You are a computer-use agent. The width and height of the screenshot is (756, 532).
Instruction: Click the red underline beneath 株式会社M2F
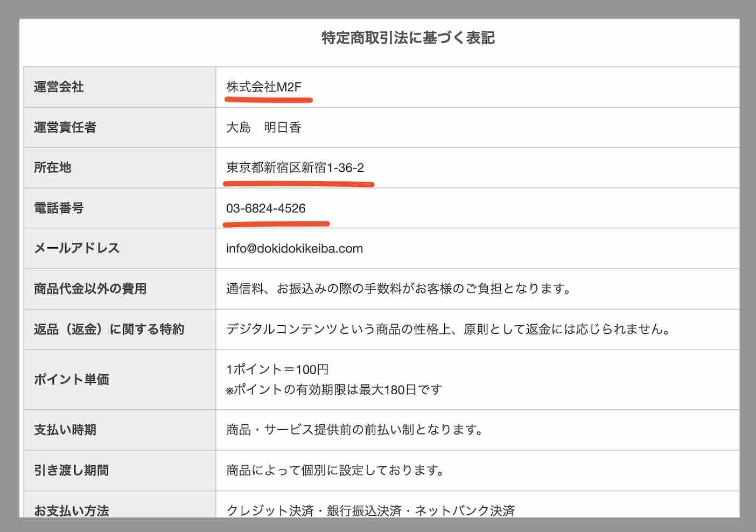coord(269,99)
